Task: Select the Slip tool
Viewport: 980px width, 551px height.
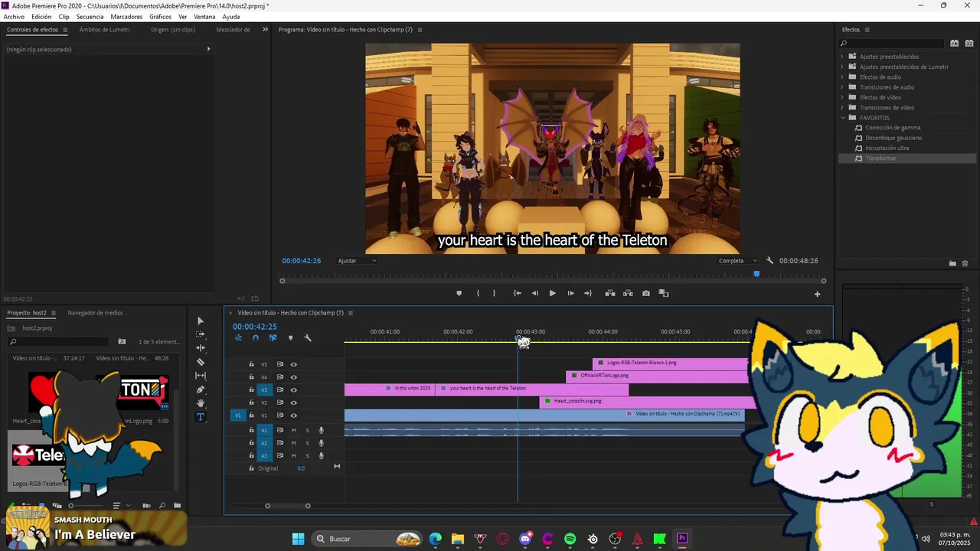Action: pos(201,376)
